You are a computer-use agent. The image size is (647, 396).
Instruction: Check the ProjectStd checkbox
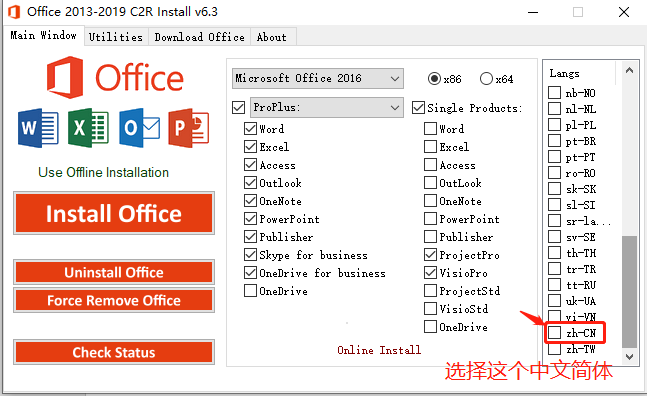430,291
